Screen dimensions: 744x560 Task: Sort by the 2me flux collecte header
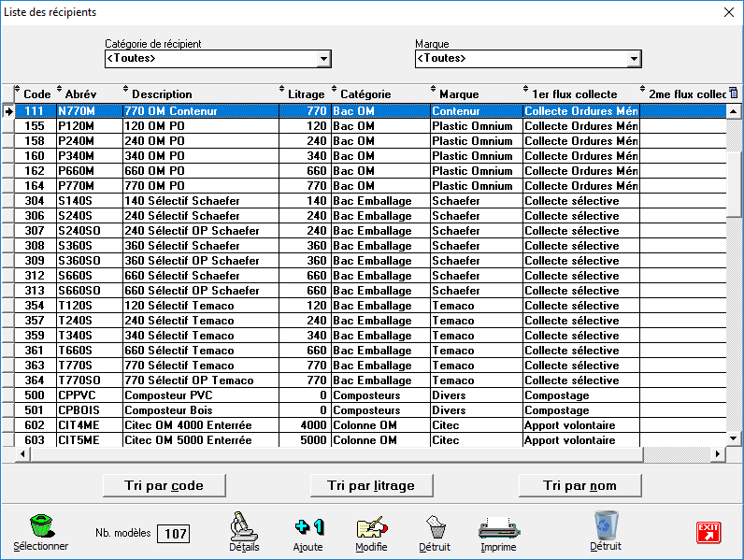(x=687, y=94)
